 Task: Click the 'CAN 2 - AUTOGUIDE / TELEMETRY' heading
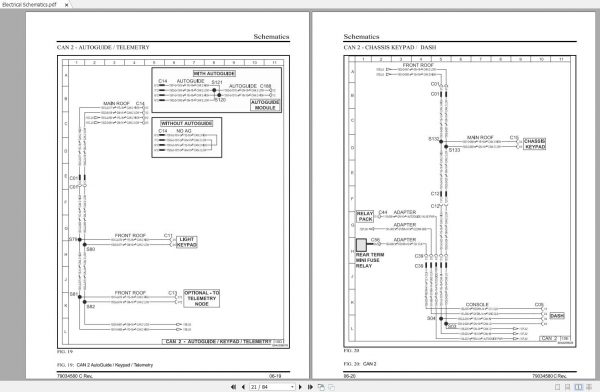point(103,47)
